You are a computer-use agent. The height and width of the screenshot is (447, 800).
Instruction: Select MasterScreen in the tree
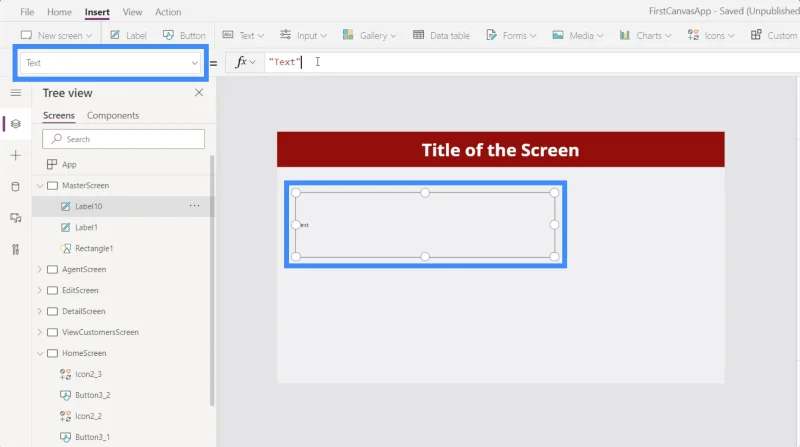pyautogui.click(x=85, y=185)
